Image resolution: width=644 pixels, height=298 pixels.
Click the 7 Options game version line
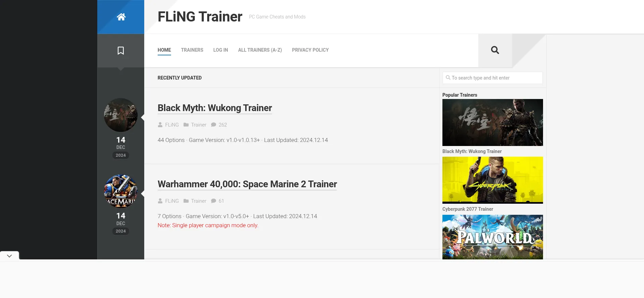tap(237, 216)
